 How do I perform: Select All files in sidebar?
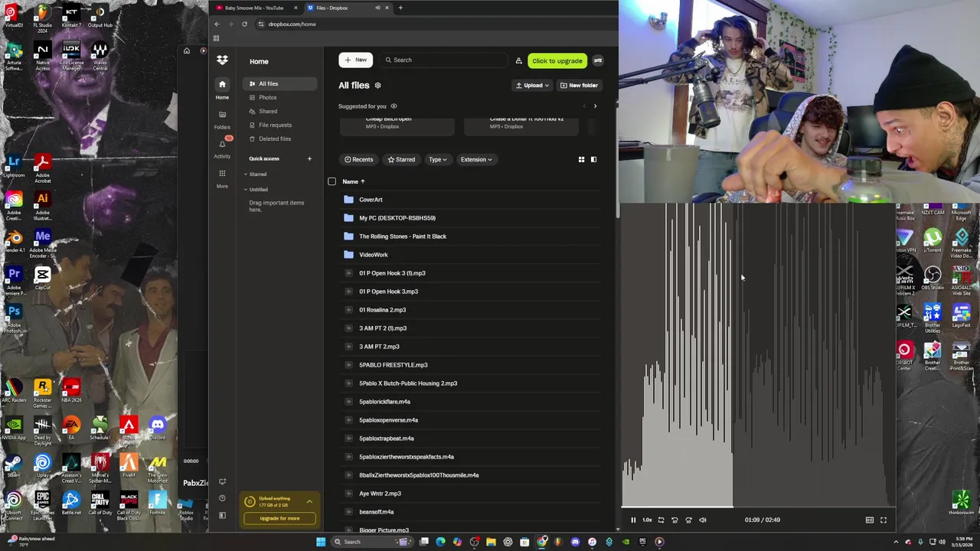point(280,83)
